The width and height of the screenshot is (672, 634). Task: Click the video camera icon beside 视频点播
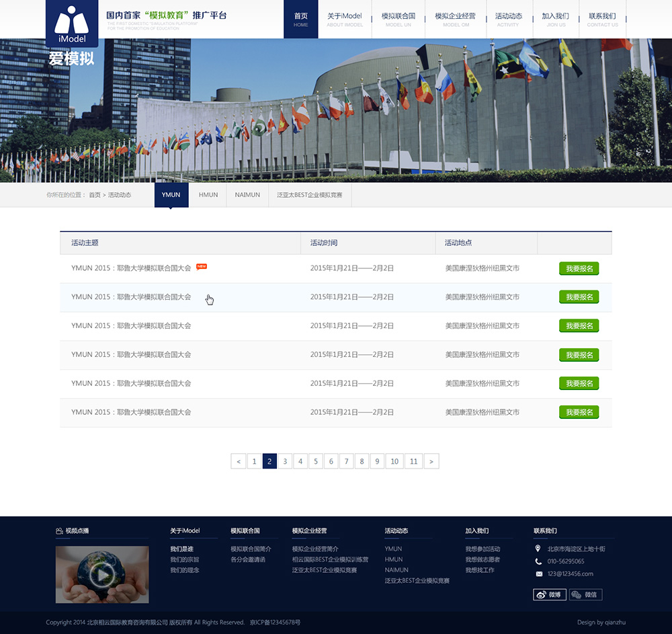point(59,531)
